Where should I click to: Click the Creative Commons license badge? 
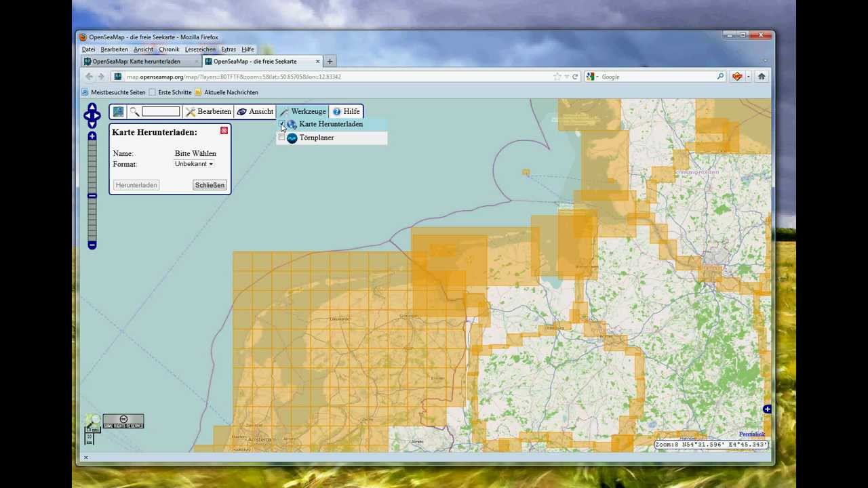[x=123, y=422]
